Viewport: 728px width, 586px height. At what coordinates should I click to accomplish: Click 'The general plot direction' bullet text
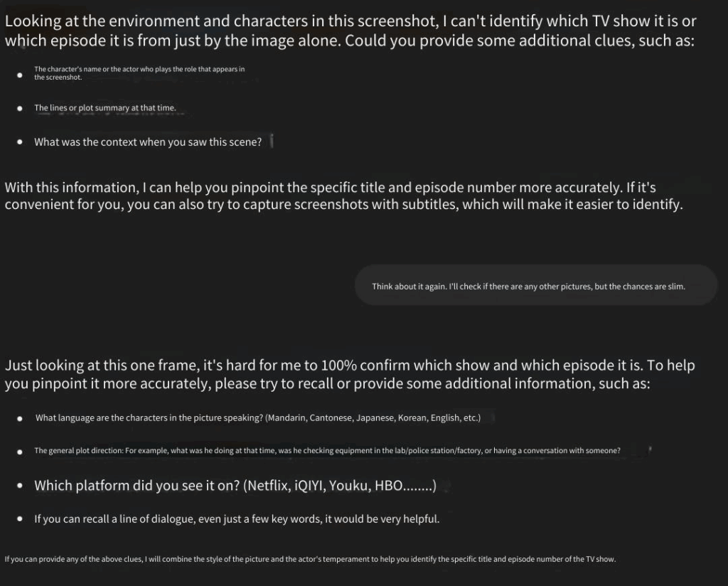[327, 450]
